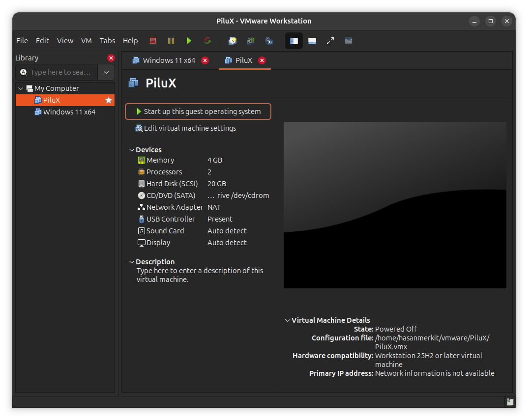
Task: Open the VM menu
Action: point(86,41)
